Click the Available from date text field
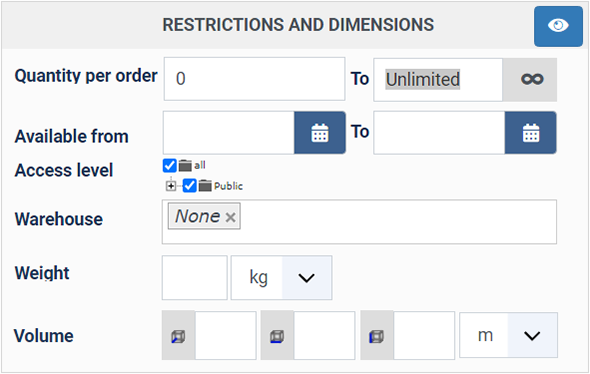 (228, 132)
